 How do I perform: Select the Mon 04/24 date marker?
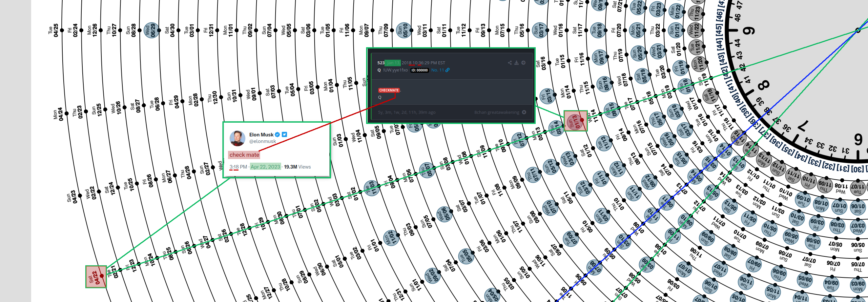[58, 114]
